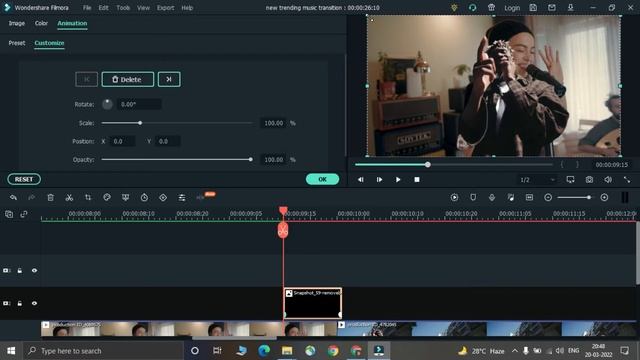Click the Marker shield icon
This screenshot has width=640, height=360.
tap(473, 198)
